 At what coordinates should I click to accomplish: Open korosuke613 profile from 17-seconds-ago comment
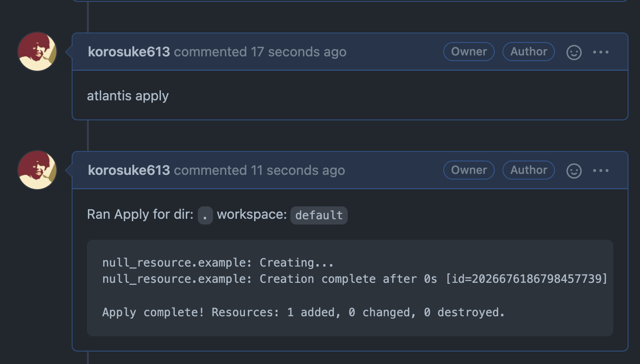(x=129, y=52)
